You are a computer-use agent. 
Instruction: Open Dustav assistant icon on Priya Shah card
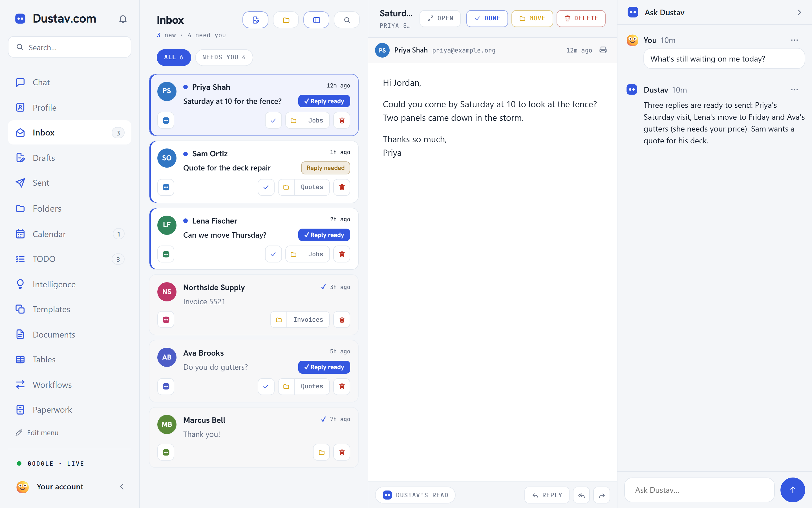click(x=166, y=120)
